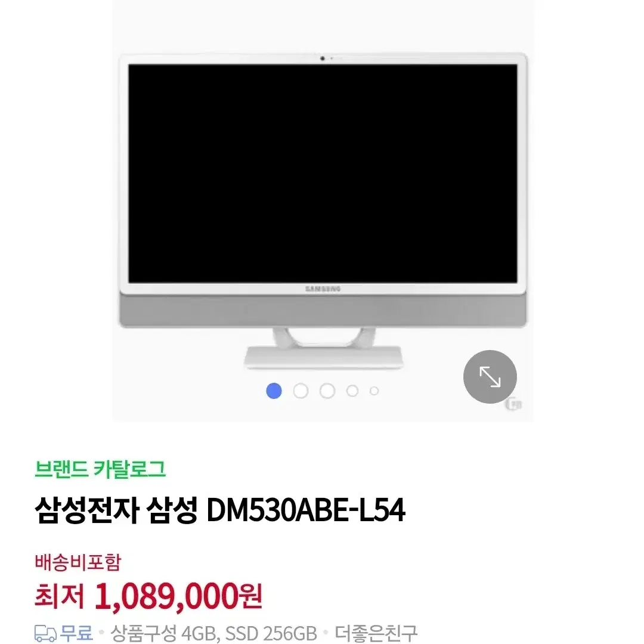The height and width of the screenshot is (644, 644).
Task: Select the 무료 free shipping text
Action: coord(76,633)
